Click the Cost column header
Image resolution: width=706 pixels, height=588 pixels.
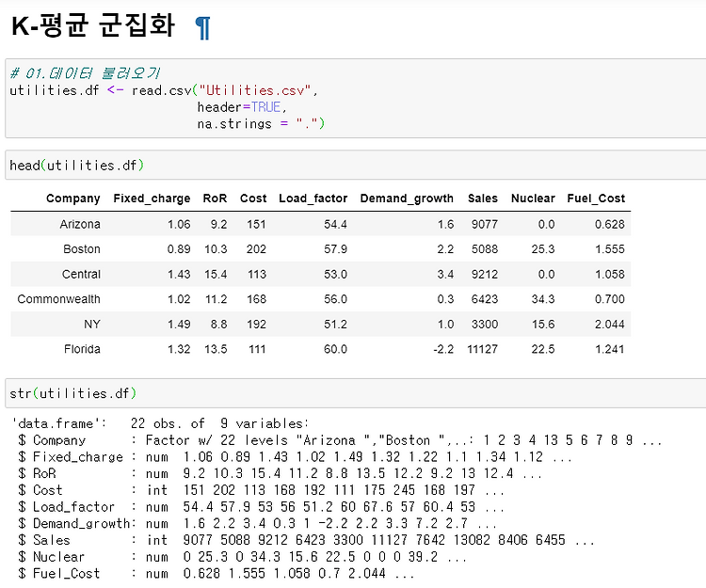[x=253, y=199]
